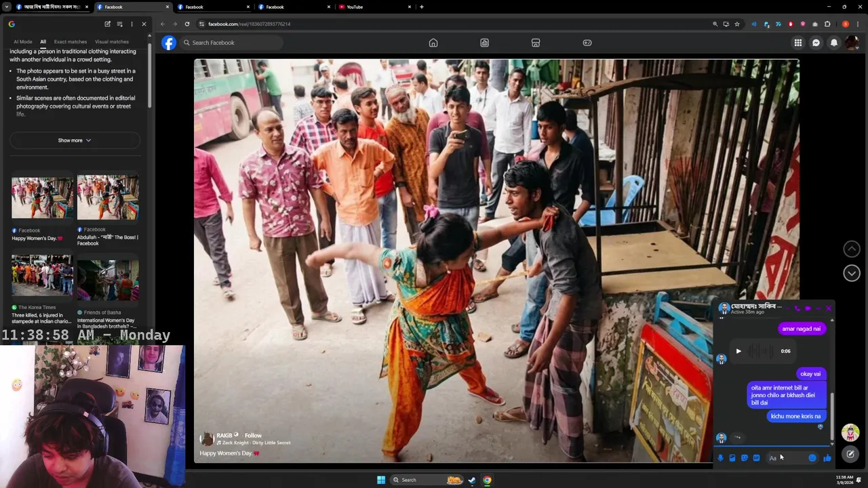Open Chrome three-dot menu
Viewport: 868px width, 488px height.
tap(858, 24)
